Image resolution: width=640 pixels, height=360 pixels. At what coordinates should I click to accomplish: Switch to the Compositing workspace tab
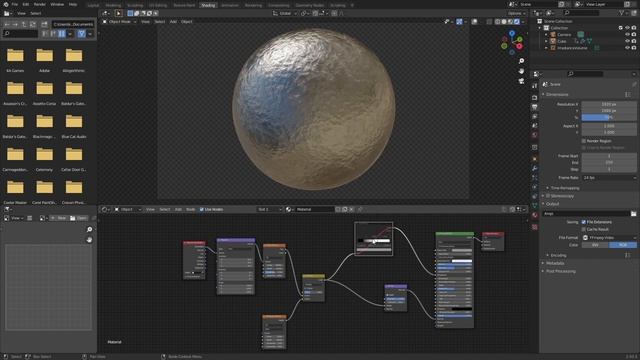click(278, 5)
